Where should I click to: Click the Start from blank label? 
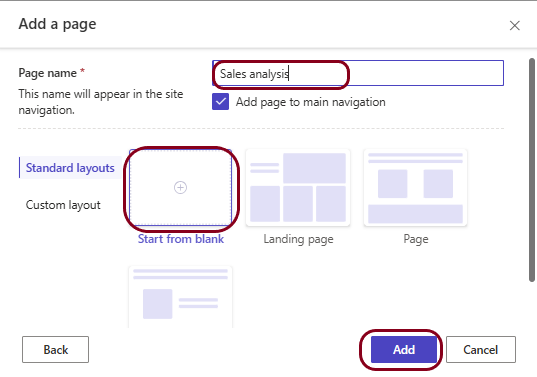pyautogui.click(x=181, y=239)
